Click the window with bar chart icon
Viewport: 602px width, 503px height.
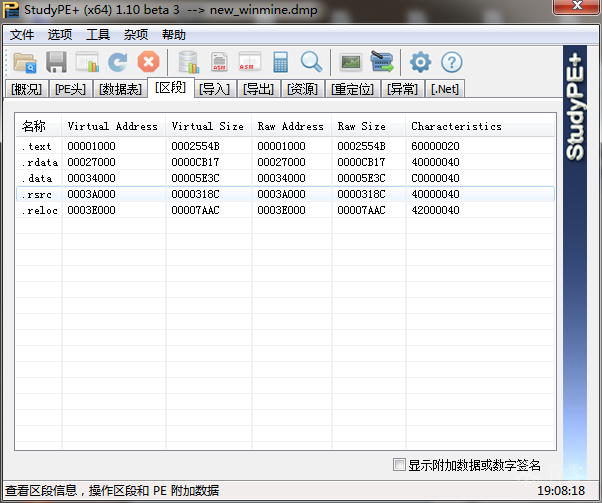click(x=87, y=62)
